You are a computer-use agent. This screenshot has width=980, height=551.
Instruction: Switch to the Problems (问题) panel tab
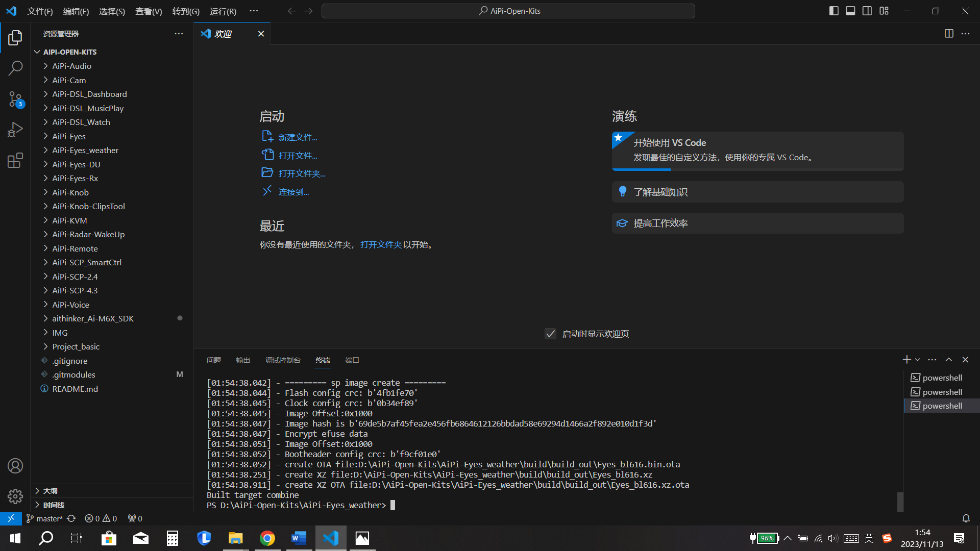214,360
